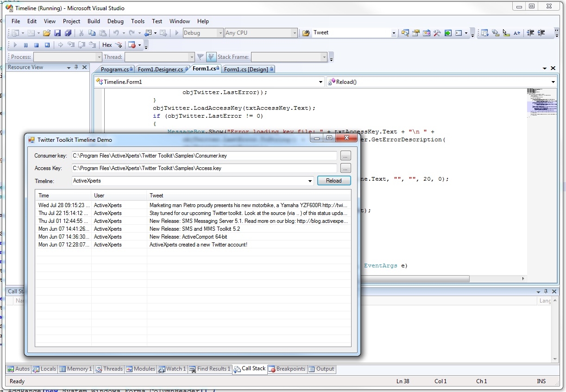Viewport: 566px width, 392px height.
Task: Expand the Timeline dropdown showing ActiveXperts
Action: pos(310,181)
